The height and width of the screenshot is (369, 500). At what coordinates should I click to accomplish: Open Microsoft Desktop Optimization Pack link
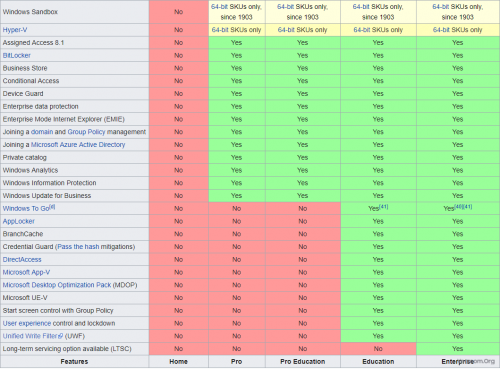pos(57,285)
